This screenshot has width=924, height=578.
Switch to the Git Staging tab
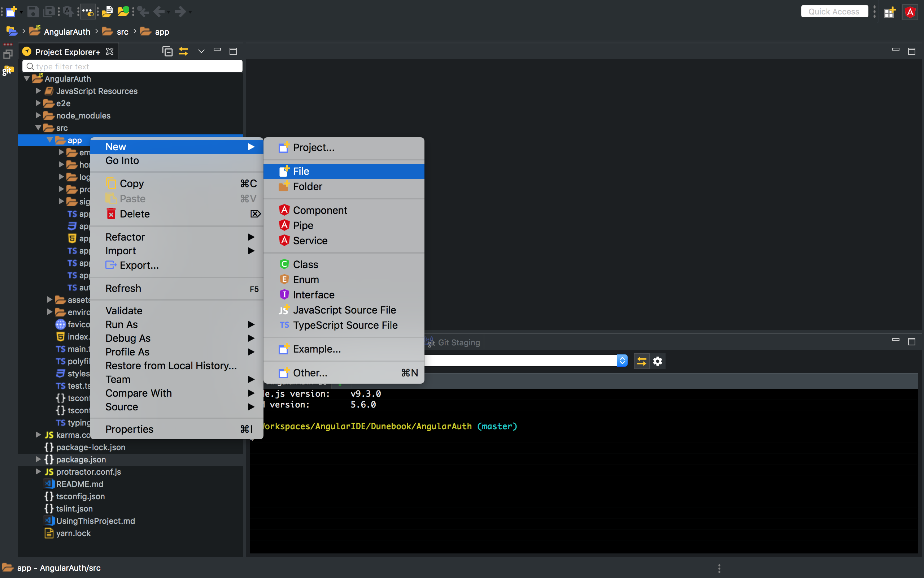[x=454, y=342]
